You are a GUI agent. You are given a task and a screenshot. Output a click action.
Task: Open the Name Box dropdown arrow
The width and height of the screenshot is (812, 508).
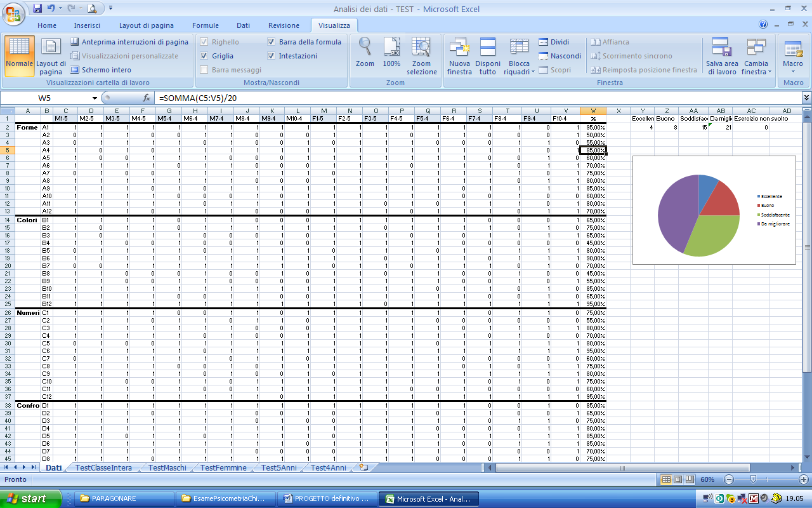click(x=95, y=98)
